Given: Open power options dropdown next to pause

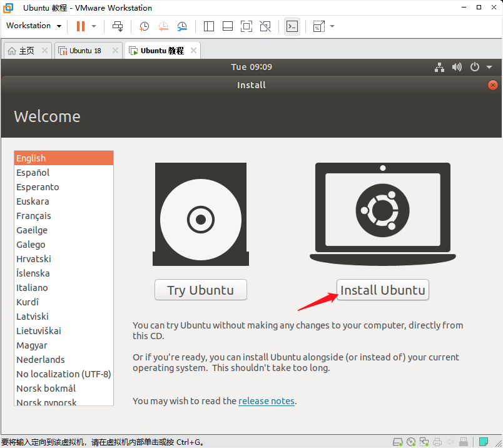Looking at the screenshot, I should pyautogui.click(x=94, y=26).
